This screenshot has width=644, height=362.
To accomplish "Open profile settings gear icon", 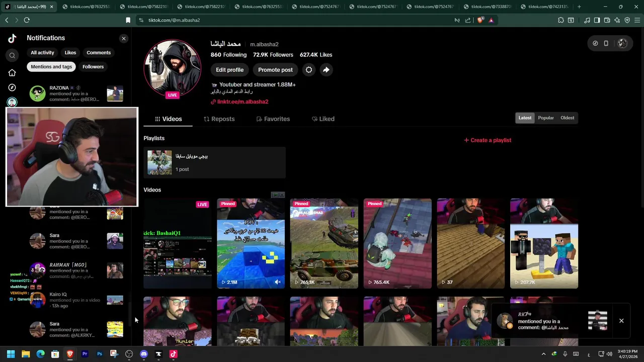I will [x=309, y=70].
